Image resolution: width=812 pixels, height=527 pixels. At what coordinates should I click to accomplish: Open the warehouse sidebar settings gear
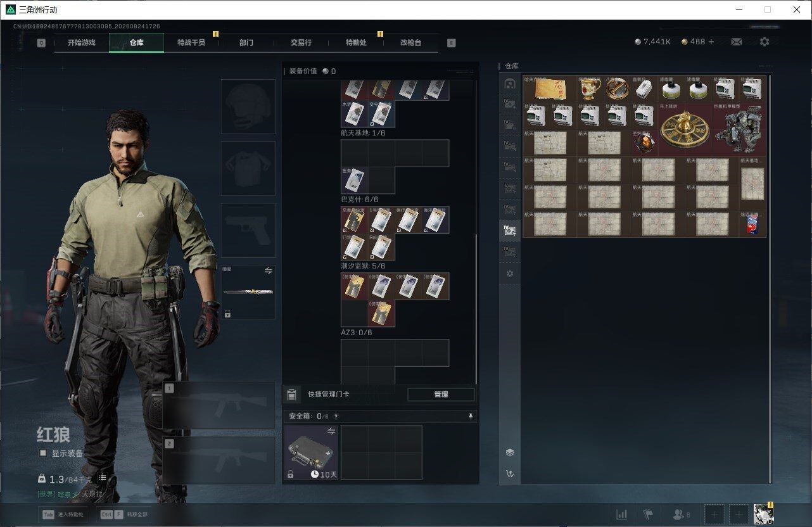coord(510,274)
